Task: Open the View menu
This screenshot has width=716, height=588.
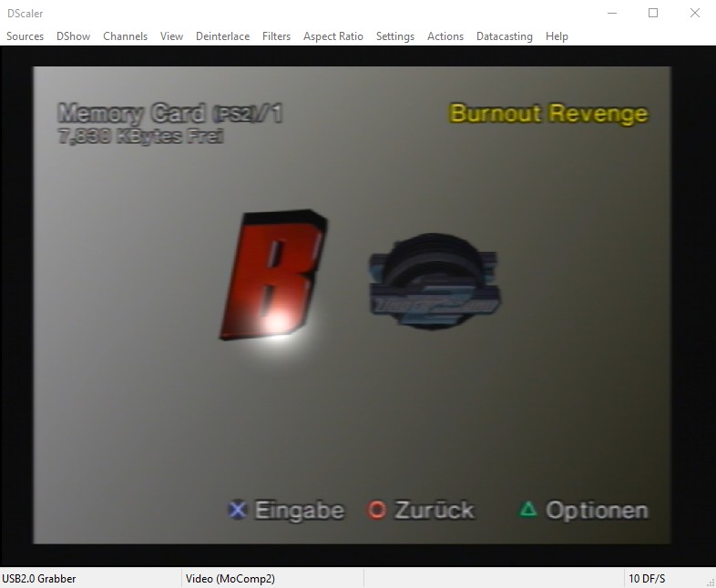Action: pos(171,36)
